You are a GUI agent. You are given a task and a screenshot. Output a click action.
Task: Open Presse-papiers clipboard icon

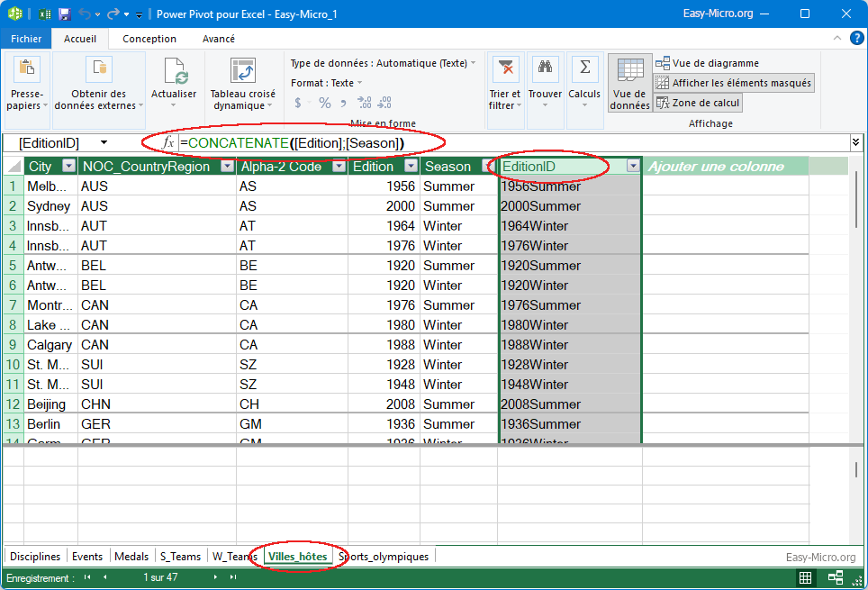(x=26, y=70)
